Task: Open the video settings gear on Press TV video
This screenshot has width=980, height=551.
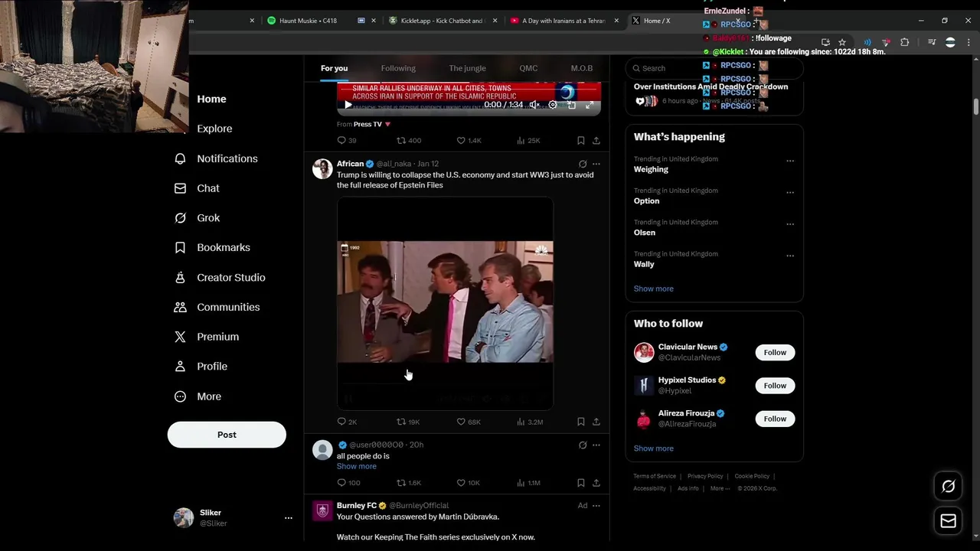Action: coord(553,105)
